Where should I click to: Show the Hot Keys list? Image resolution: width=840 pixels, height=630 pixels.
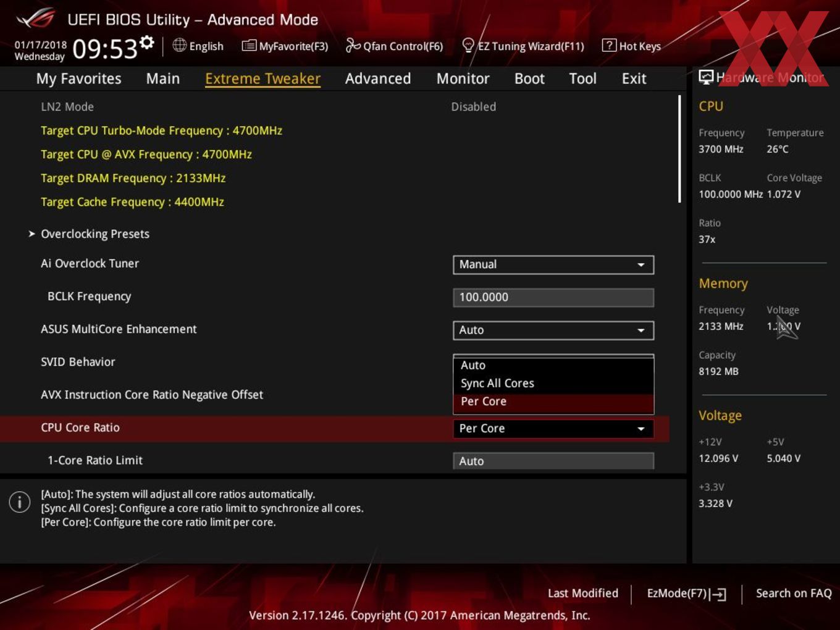pyautogui.click(x=631, y=46)
